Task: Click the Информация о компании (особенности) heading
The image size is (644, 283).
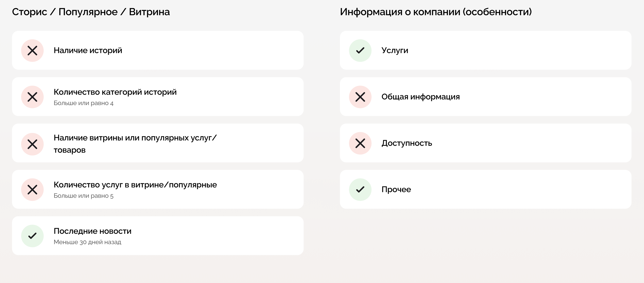Action: [x=436, y=12]
